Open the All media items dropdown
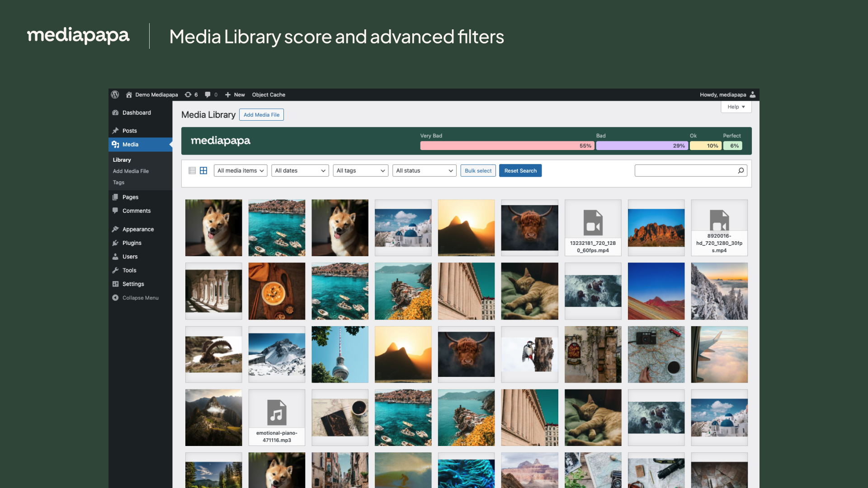 click(x=240, y=170)
